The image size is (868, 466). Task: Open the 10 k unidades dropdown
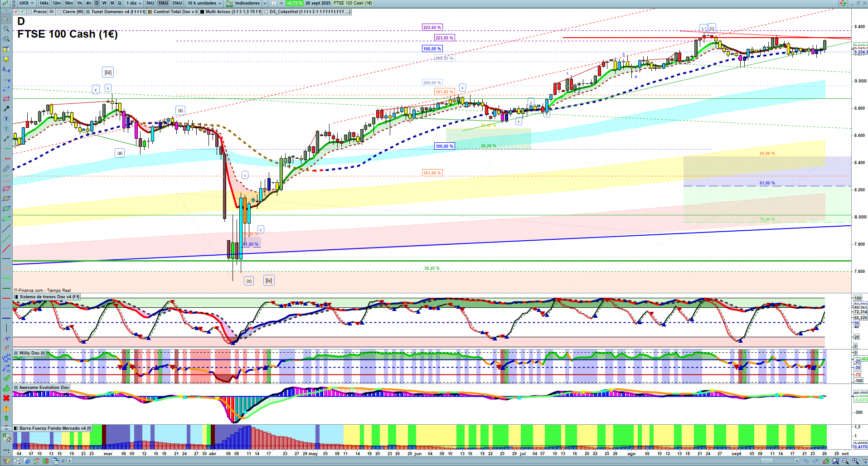click(x=204, y=3)
